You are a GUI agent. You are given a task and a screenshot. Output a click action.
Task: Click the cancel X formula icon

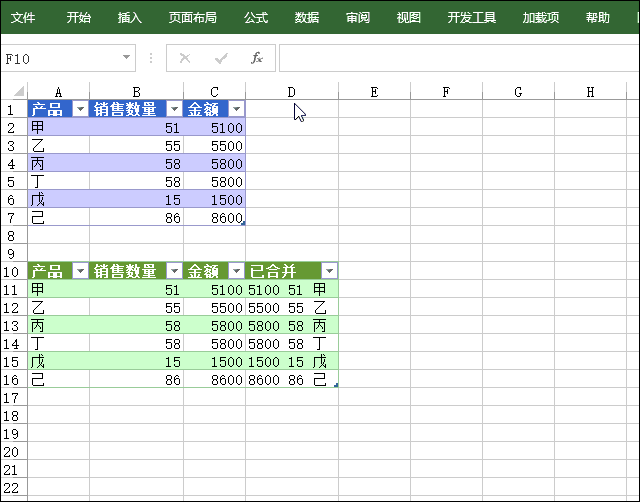(x=185, y=58)
